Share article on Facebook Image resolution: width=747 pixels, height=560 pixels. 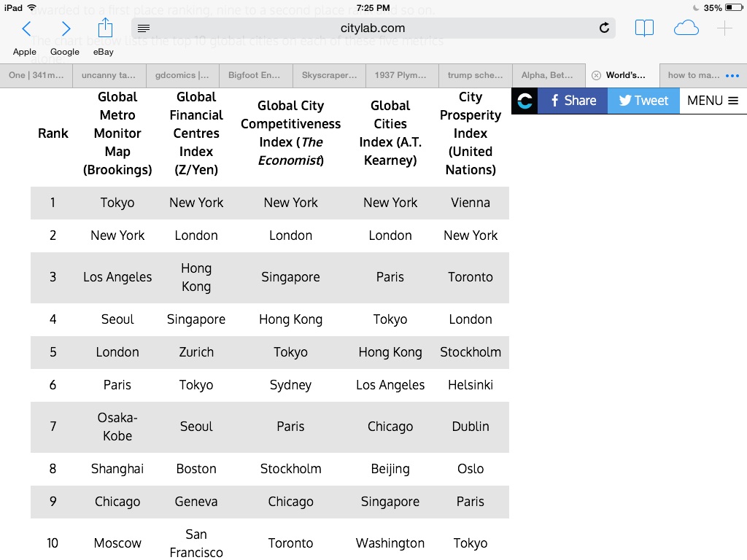pyautogui.click(x=573, y=101)
